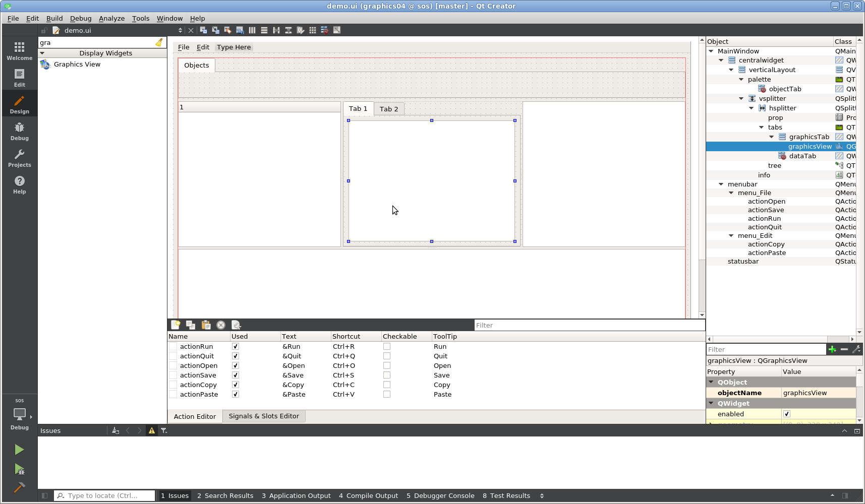Toggle Used checkbox for actionOpen
Screen dimensions: 865x504
click(235, 365)
